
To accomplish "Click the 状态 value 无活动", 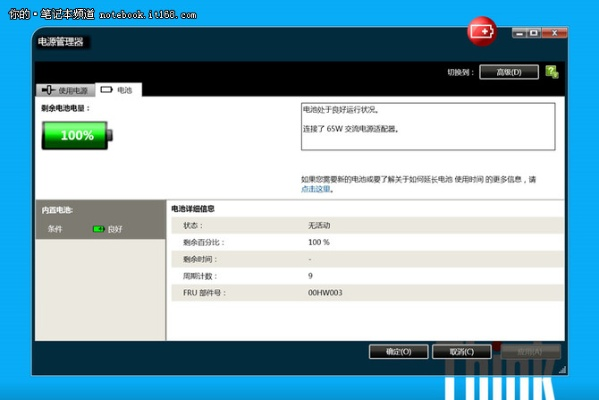I will (x=319, y=225).
